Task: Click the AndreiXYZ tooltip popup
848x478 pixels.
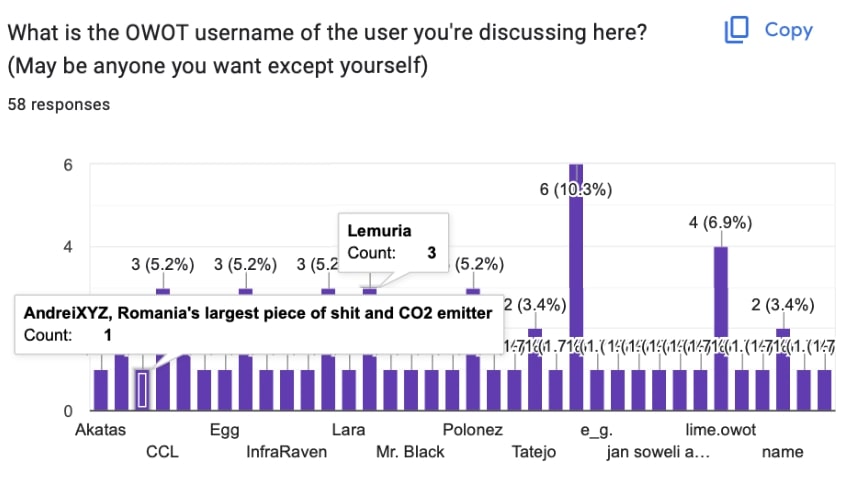Action: click(x=258, y=324)
